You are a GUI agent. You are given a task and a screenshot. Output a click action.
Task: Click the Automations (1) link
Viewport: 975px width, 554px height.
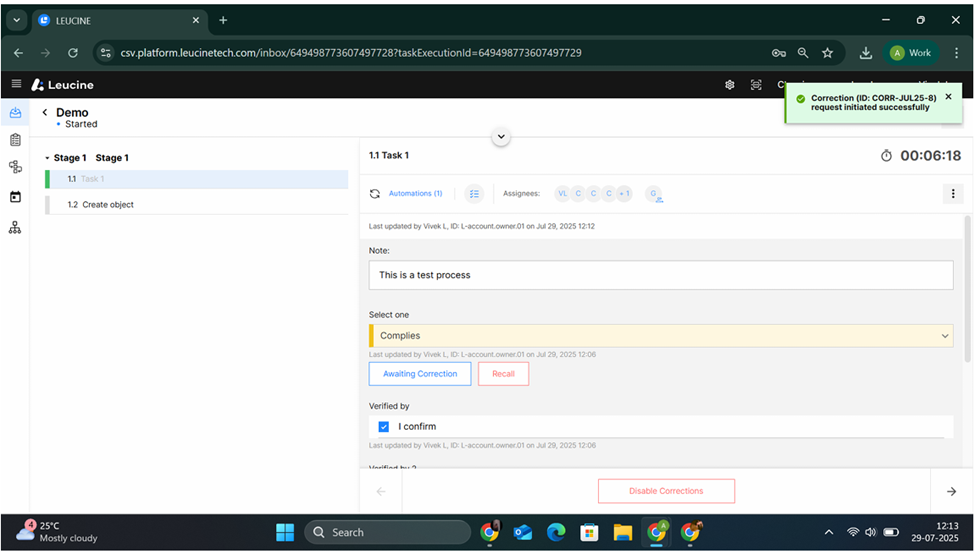point(415,194)
